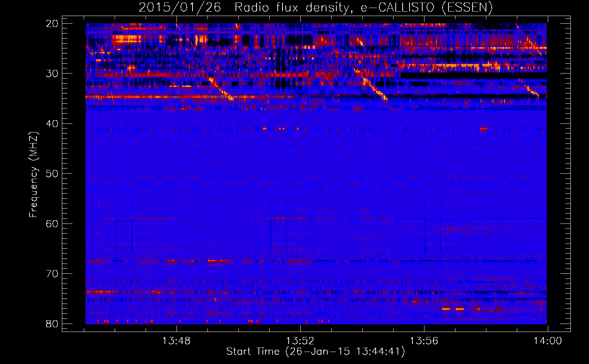The width and height of the screenshot is (589, 364).
Task: Click the 13:48 time tick label
Action: (x=176, y=341)
